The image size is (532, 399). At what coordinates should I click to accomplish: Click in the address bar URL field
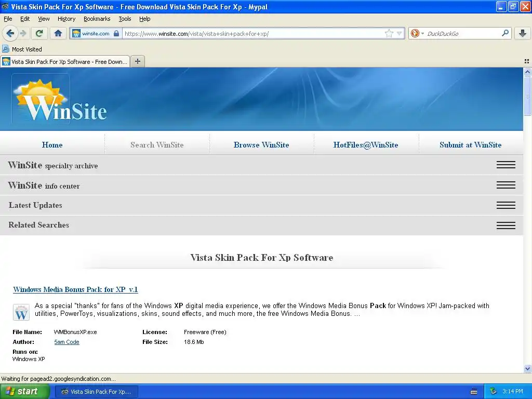coord(253,33)
